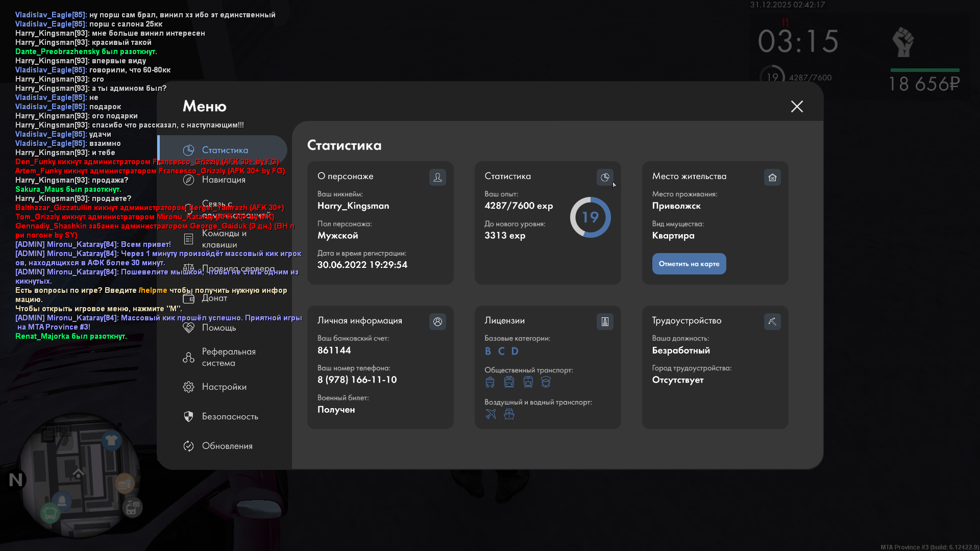Select Обновления in the side menu
980x551 pixels.
[227, 446]
